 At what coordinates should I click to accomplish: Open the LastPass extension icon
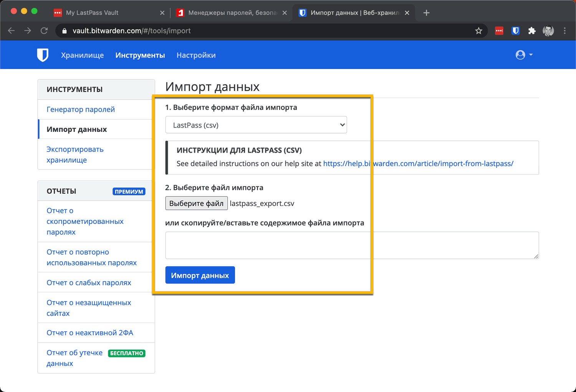click(499, 31)
